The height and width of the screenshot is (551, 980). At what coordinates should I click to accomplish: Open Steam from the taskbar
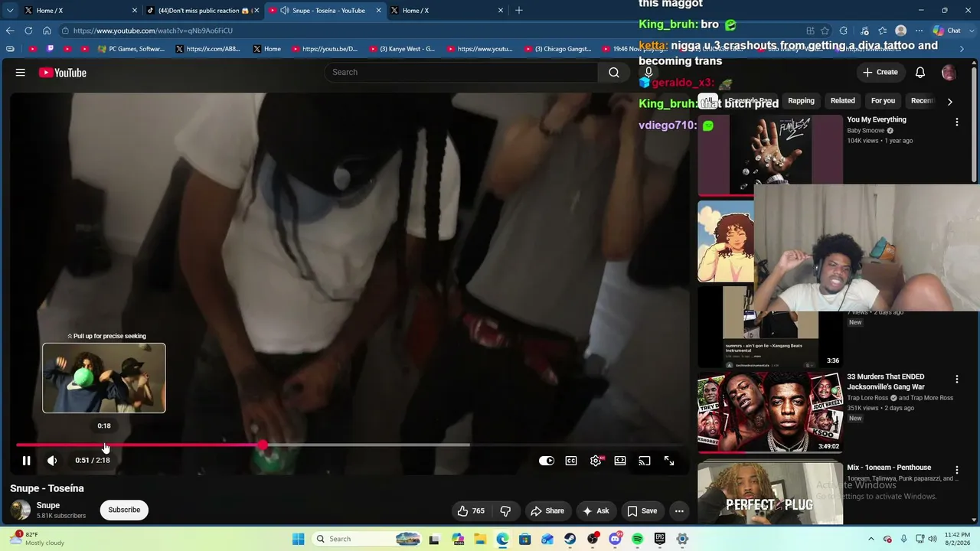(570, 539)
